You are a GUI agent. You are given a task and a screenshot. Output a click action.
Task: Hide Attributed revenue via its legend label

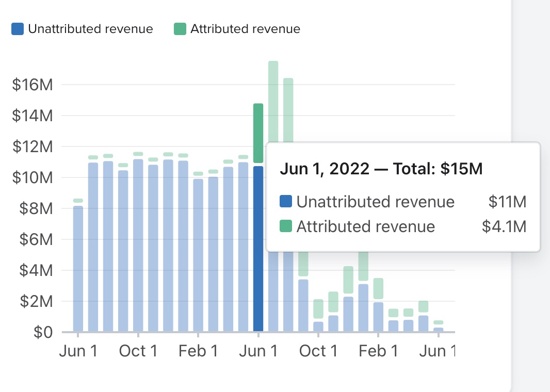pyautogui.click(x=245, y=29)
